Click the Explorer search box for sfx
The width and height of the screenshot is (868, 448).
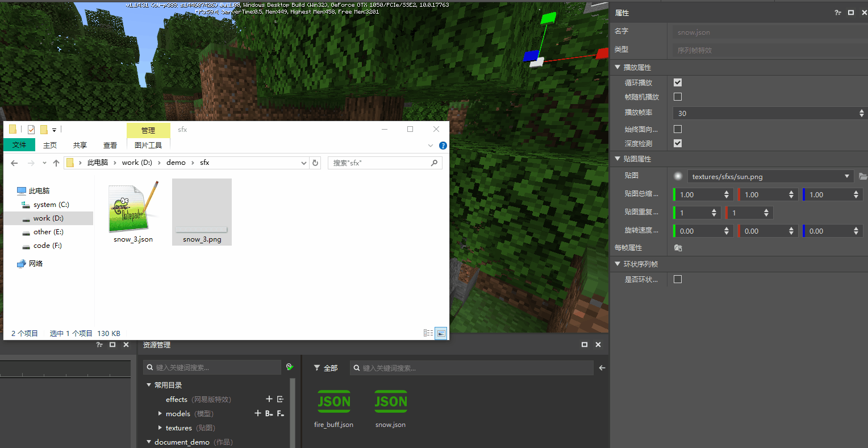click(385, 163)
